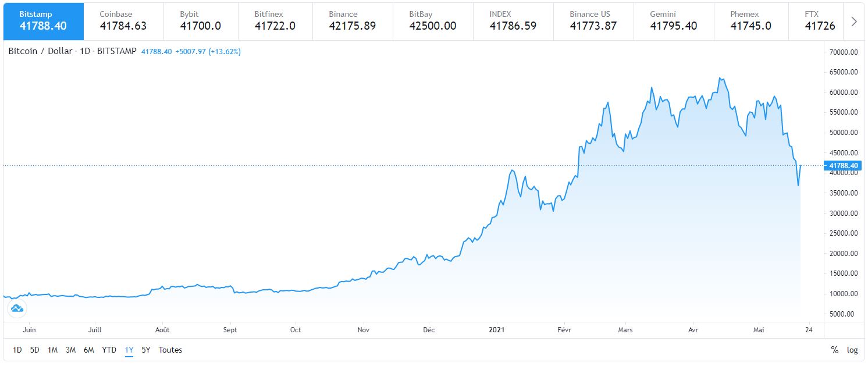Toggle logarithmic scale

(852, 350)
